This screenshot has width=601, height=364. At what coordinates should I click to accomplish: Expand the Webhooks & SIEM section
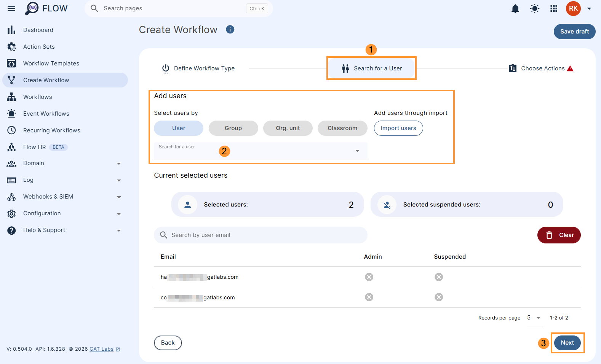[119, 197]
